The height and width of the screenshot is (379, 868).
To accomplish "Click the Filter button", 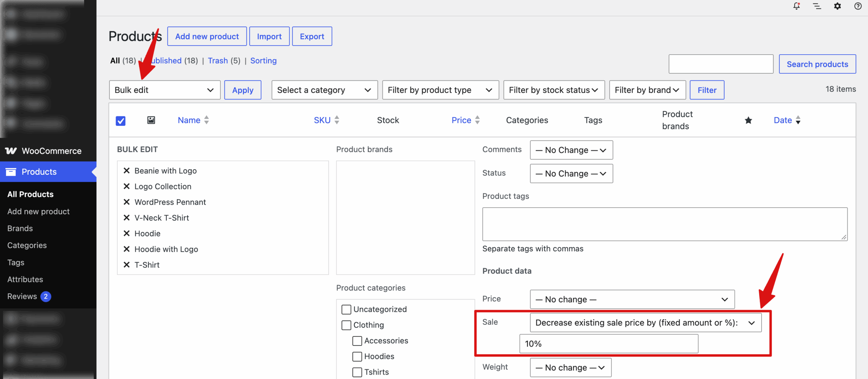I will (x=707, y=90).
